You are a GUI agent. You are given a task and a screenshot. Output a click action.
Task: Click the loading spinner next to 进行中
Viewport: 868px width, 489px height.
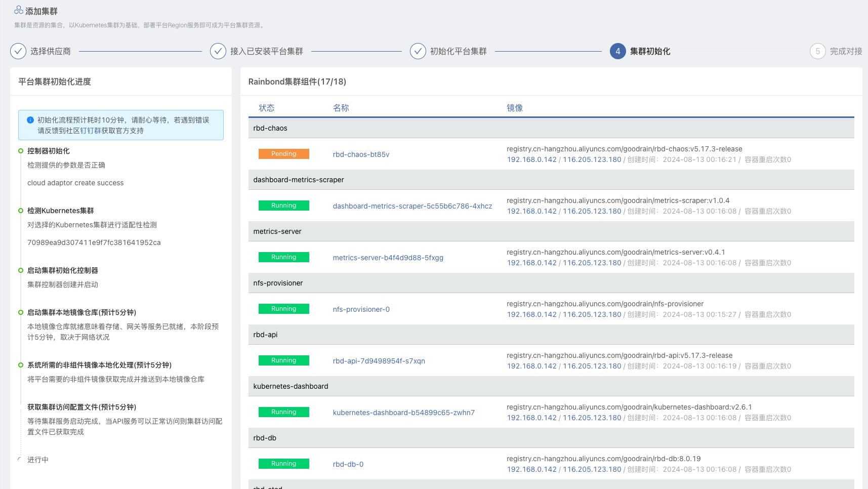pyautogui.click(x=20, y=460)
